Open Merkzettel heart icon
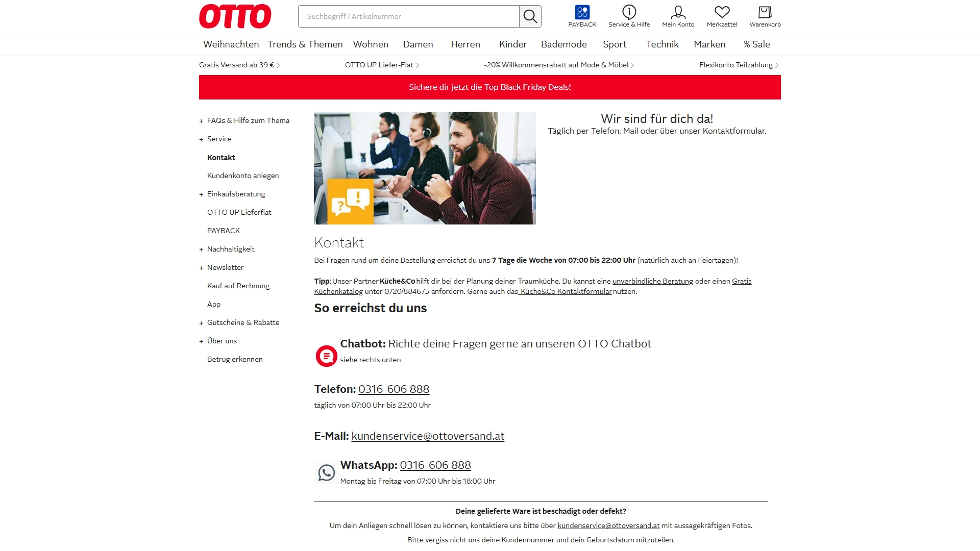 click(722, 16)
